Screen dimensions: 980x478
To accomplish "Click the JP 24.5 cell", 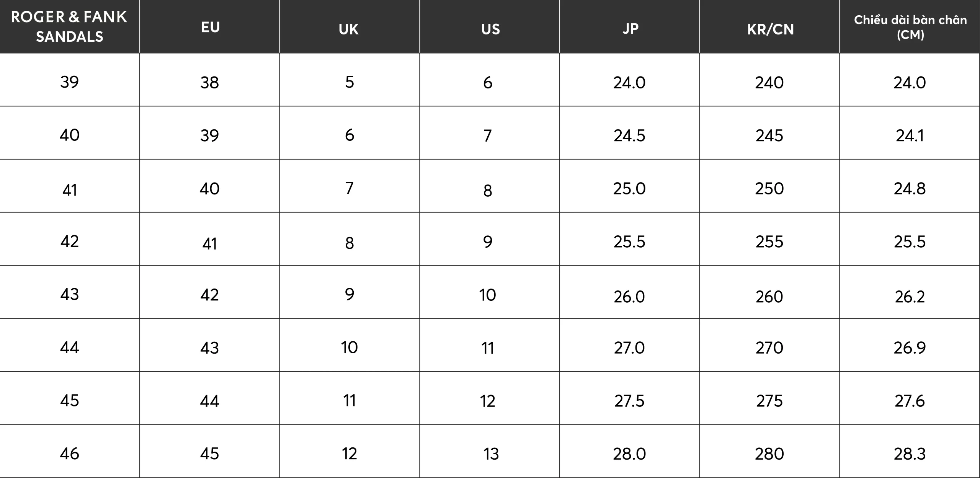I will (629, 135).
